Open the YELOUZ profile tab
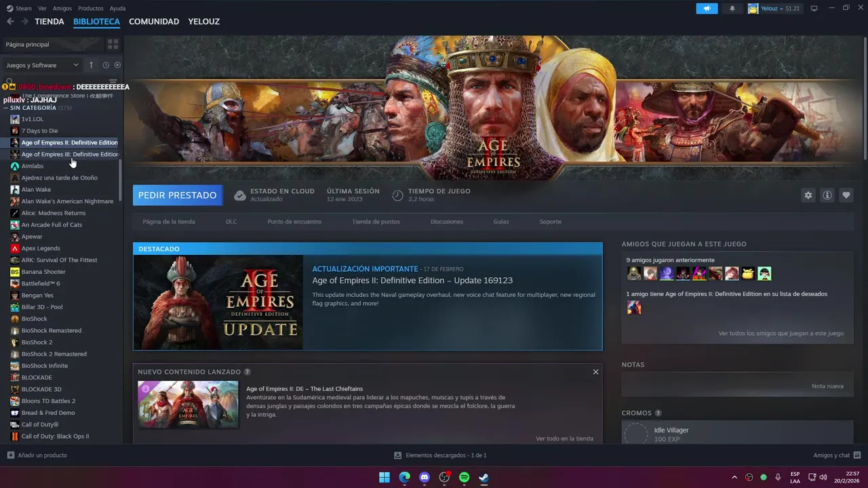868x488 pixels. (x=204, y=22)
